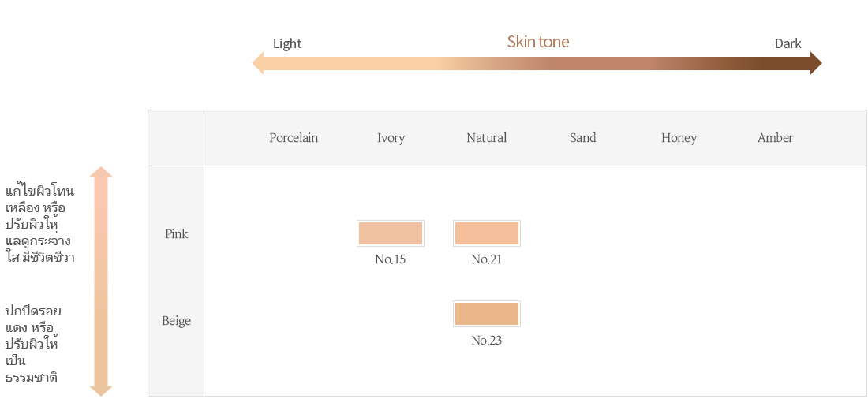
Task: Click the No.23 shade label text
Action: (487, 341)
